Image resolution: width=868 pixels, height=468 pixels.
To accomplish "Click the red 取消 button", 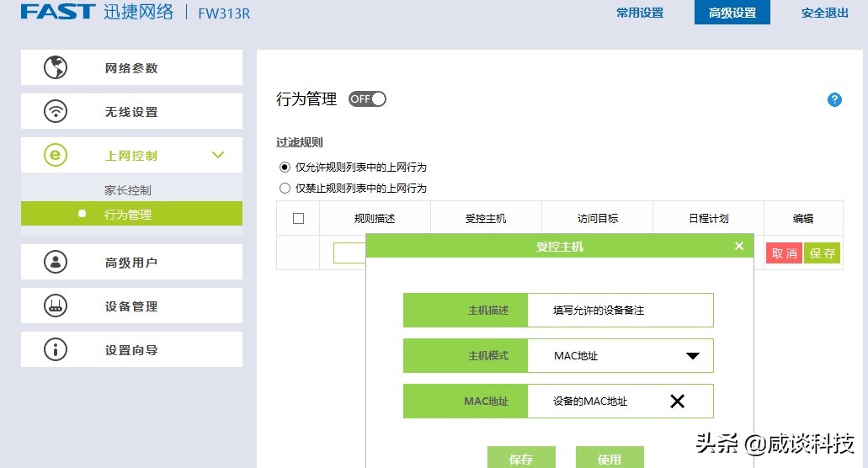I will click(x=784, y=253).
